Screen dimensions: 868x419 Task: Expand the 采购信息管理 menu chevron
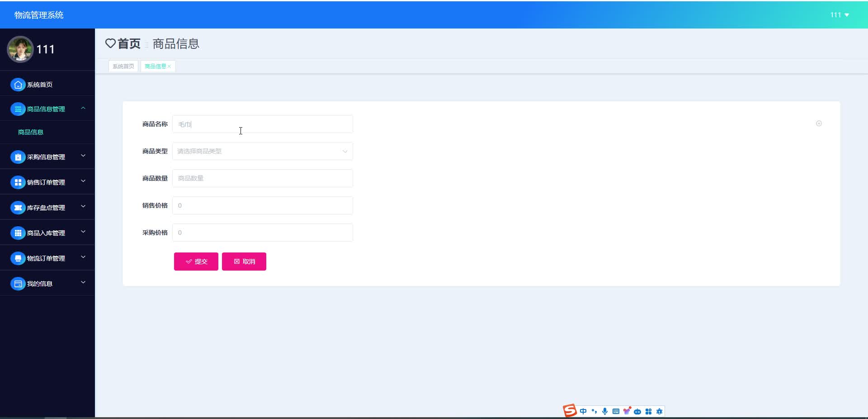point(83,156)
